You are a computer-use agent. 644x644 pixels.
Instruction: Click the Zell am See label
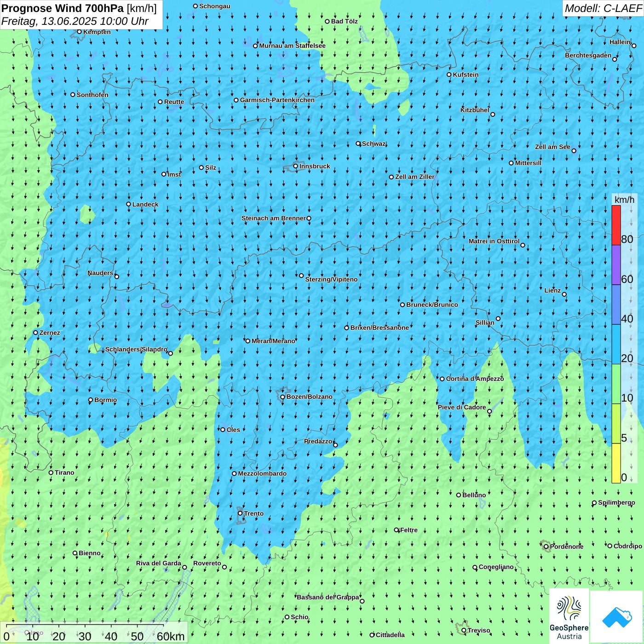point(552,147)
